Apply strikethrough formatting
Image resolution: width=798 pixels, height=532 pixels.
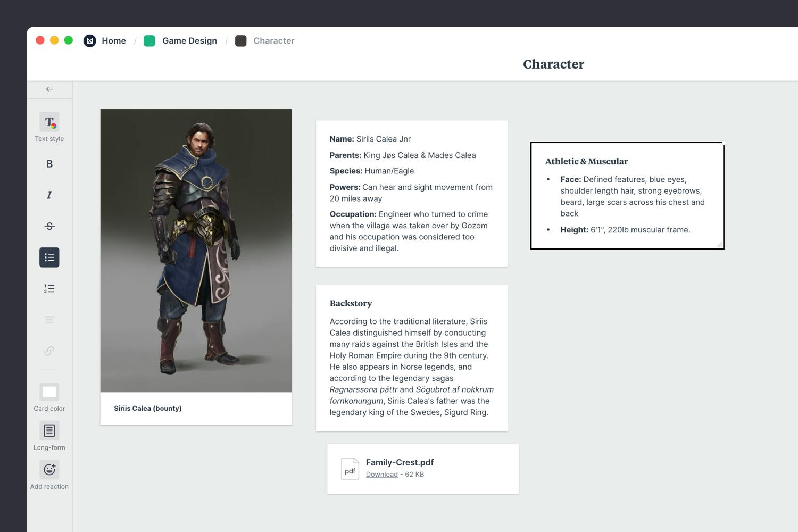click(x=49, y=226)
